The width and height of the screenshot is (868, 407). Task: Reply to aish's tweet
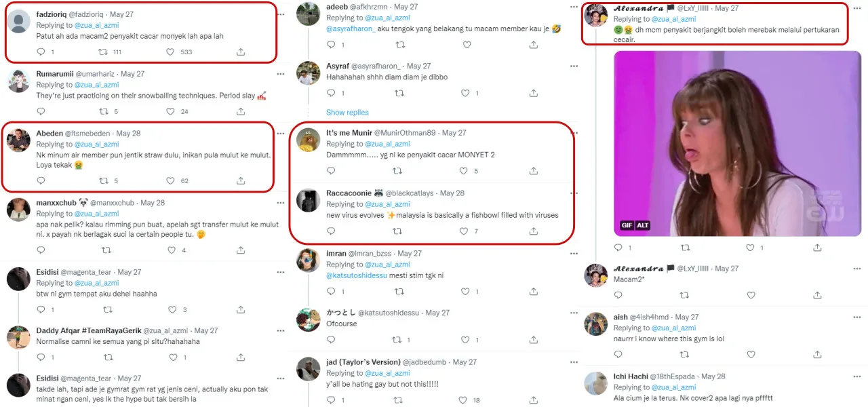[618, 355]
